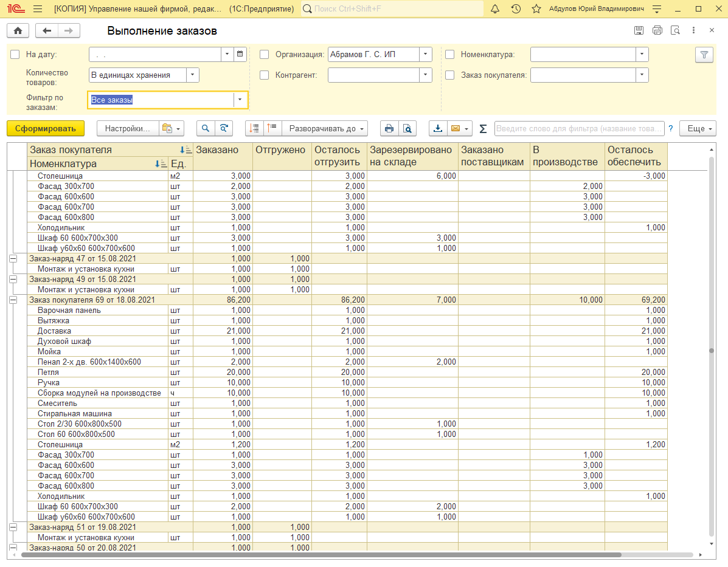
Task: Collapse group Заказ-наряд 51 от 19.08.2021
Action: [x=13, y=527]
